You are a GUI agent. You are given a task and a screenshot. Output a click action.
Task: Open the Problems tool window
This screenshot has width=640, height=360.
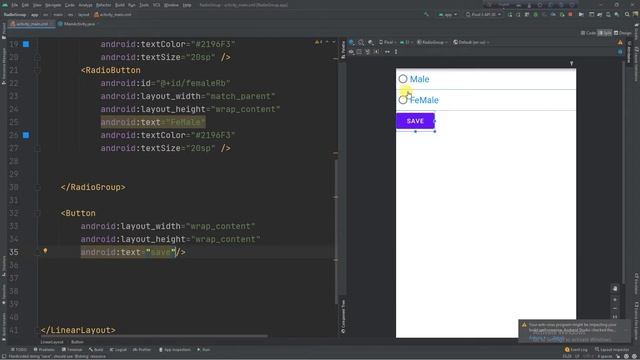[44, 350]
